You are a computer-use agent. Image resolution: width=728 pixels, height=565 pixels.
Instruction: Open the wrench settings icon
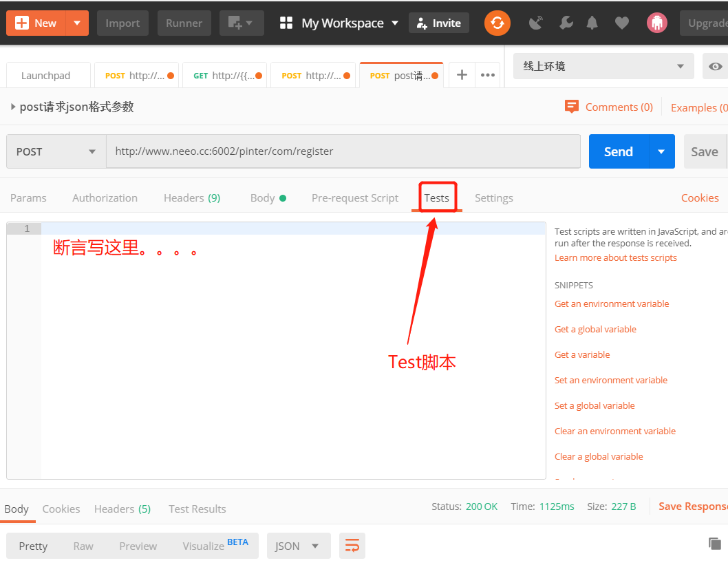pos(566,23)
